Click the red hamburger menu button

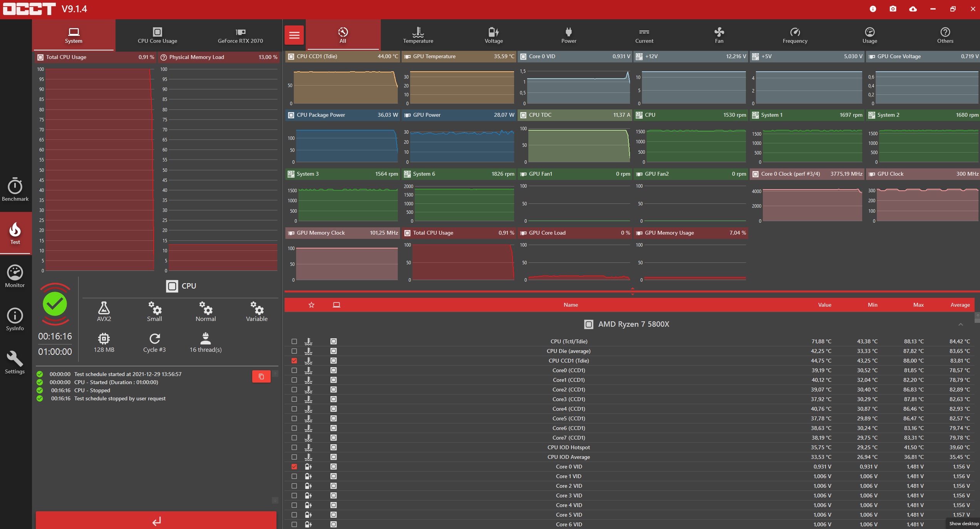click(294, 35)
